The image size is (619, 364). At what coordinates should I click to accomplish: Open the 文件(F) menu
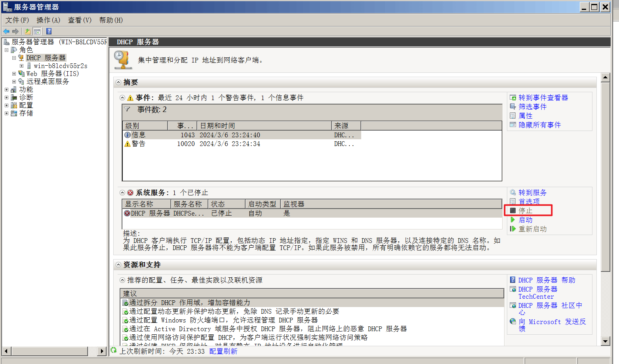[x=17, y=20]
